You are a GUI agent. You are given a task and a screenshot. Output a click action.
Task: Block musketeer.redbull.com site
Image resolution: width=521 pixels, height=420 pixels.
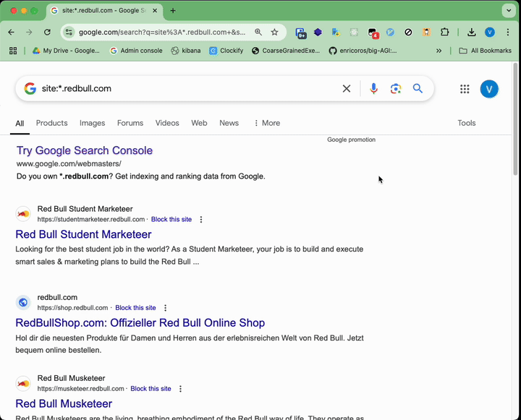coord(151,389)
